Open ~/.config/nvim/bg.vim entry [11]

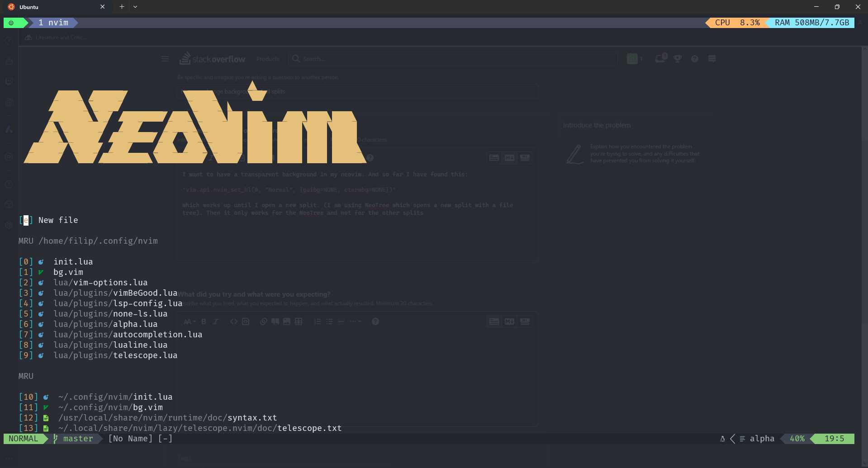[x=90, y=407]
